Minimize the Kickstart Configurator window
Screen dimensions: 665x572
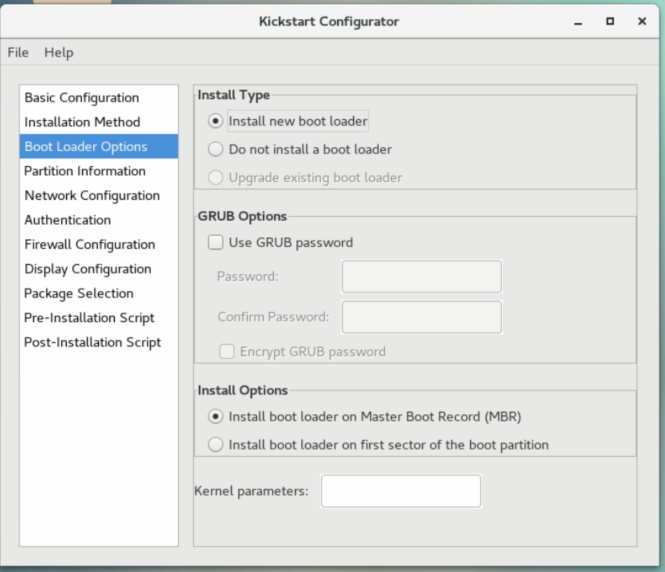pyautogui.click(x=578, y=22)
